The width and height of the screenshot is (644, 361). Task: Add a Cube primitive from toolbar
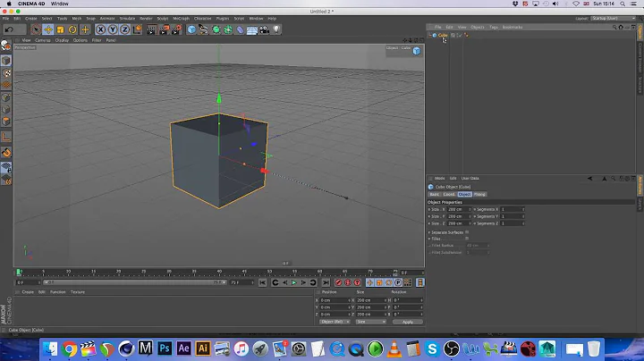point(191,29)
